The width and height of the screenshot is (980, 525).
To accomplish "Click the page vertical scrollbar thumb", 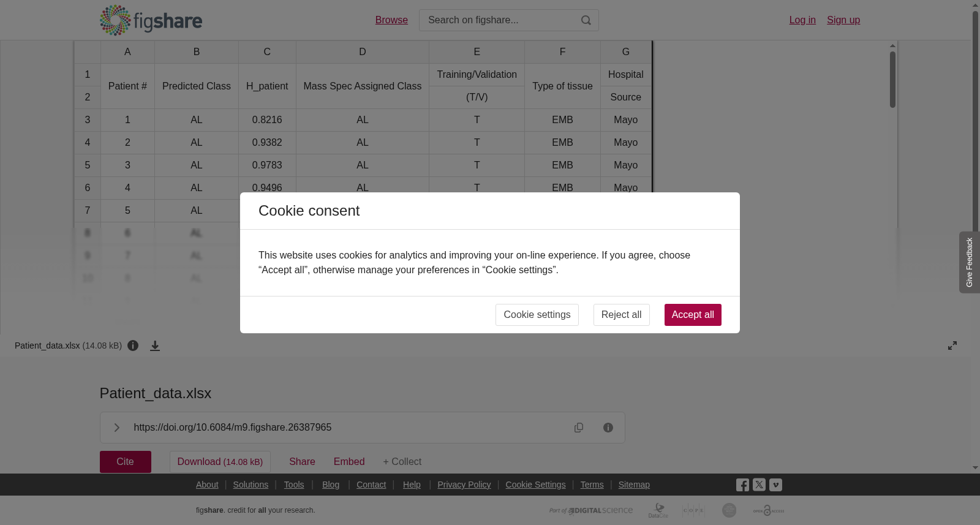I will point(975,123).
